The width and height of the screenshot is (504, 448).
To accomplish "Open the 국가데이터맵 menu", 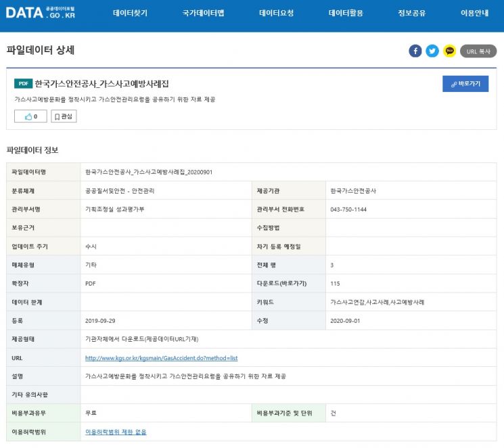I will 203,13.
